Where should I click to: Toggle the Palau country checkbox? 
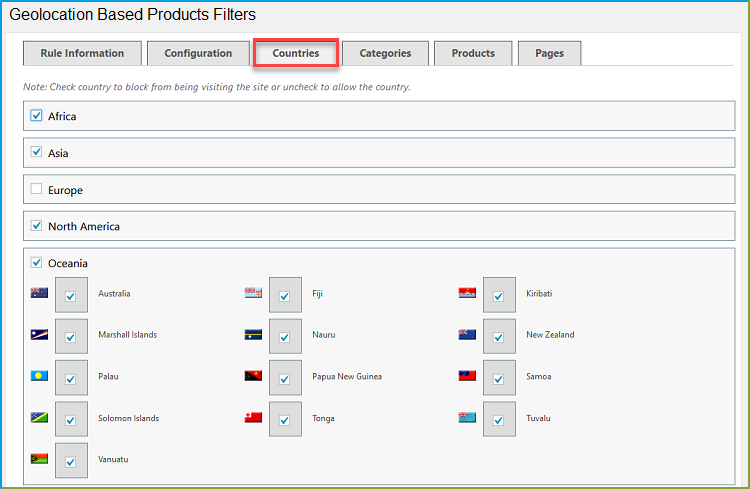[x=71, y=378]
